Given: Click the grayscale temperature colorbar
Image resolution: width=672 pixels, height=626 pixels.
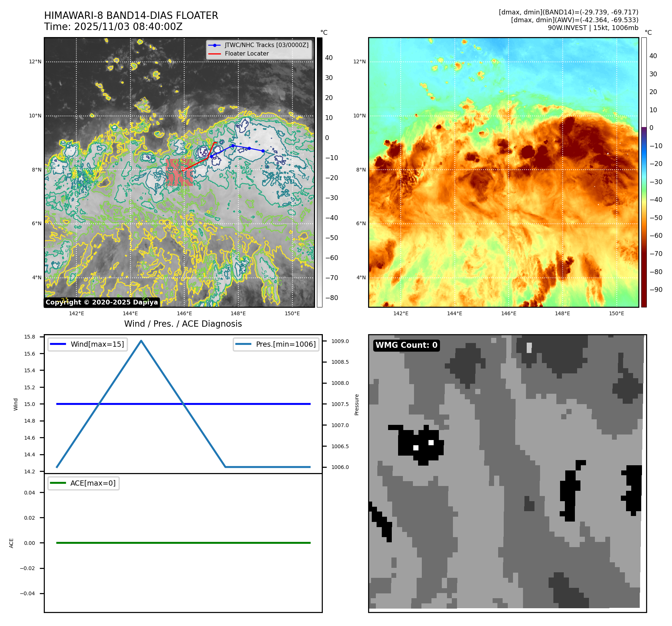Looking at the screenshot, I should click(x=320, y=172).
